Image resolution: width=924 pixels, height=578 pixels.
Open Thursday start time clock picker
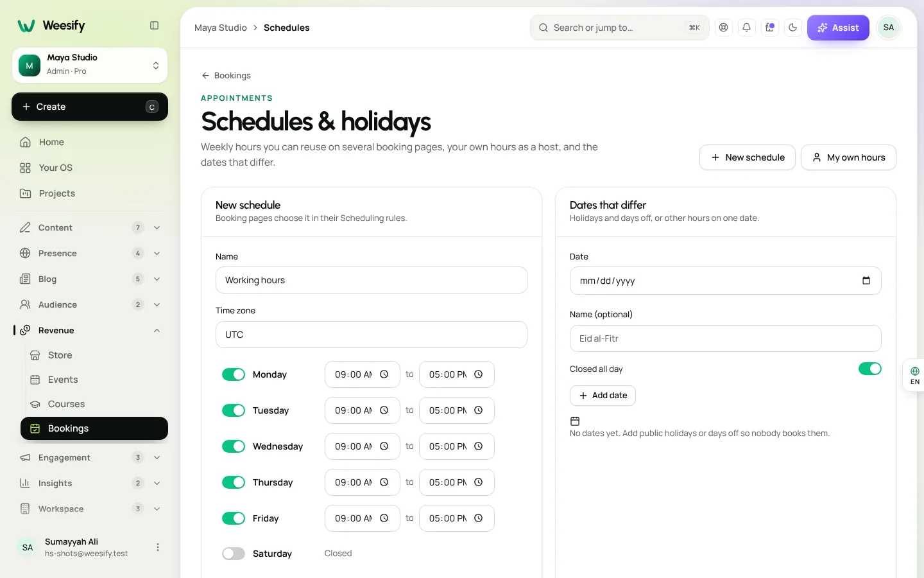click(384, 482)
